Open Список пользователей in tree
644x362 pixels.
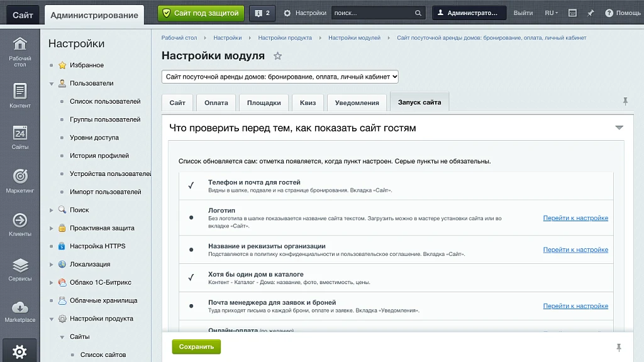click(x=105, y=101)
